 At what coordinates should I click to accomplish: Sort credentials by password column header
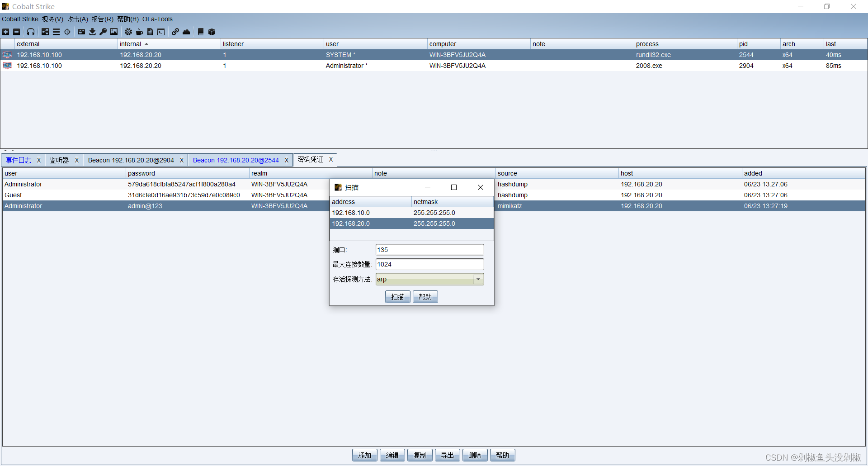[x=187, y=173]
